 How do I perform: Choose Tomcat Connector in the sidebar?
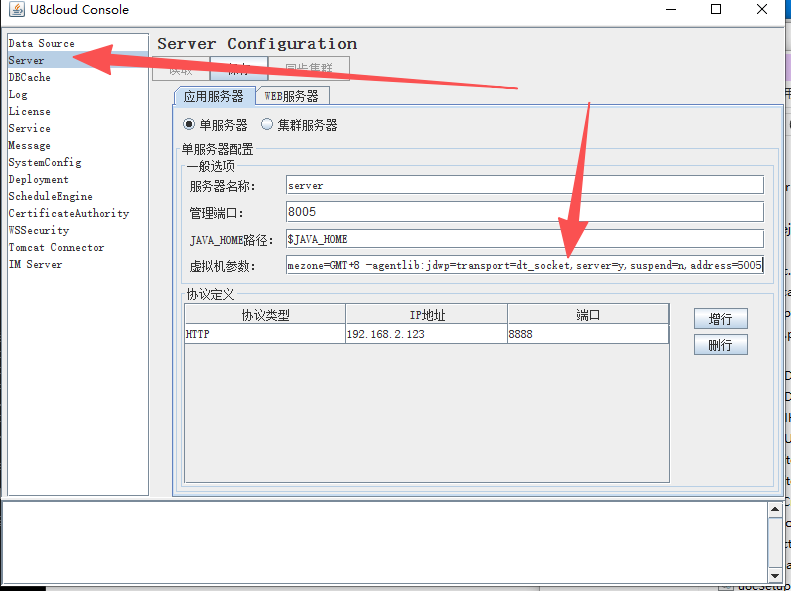(x=56, y=248)
